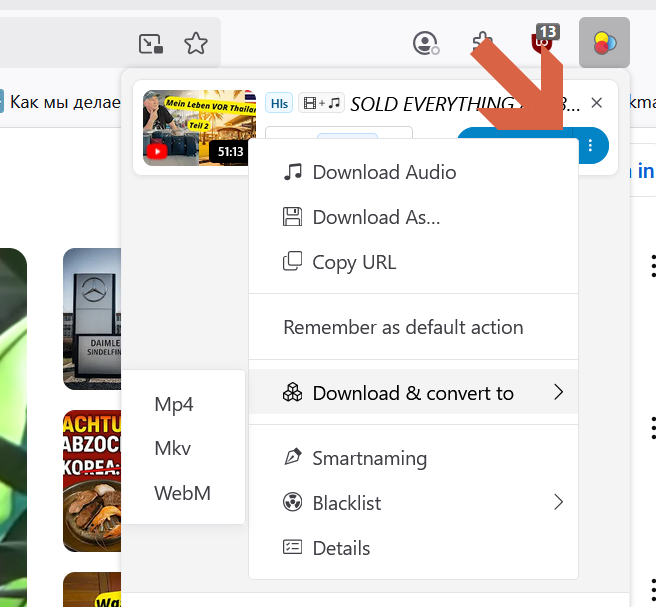Open Smartnaming settings
Image resolution: width=656 pixels, height=607 pixels.
point(369,458)
